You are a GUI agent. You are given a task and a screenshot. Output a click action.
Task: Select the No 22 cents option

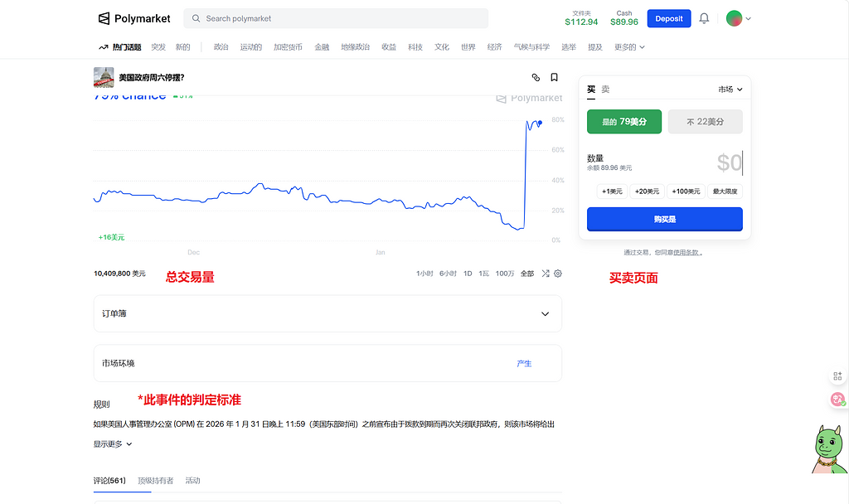click(x=705, y=122)
